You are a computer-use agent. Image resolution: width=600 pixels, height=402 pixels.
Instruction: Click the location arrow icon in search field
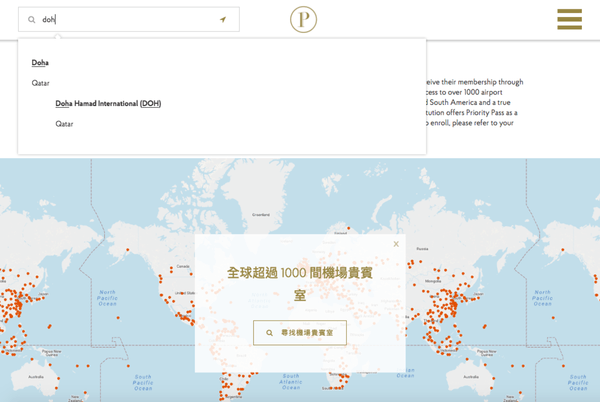coord(223,20)
